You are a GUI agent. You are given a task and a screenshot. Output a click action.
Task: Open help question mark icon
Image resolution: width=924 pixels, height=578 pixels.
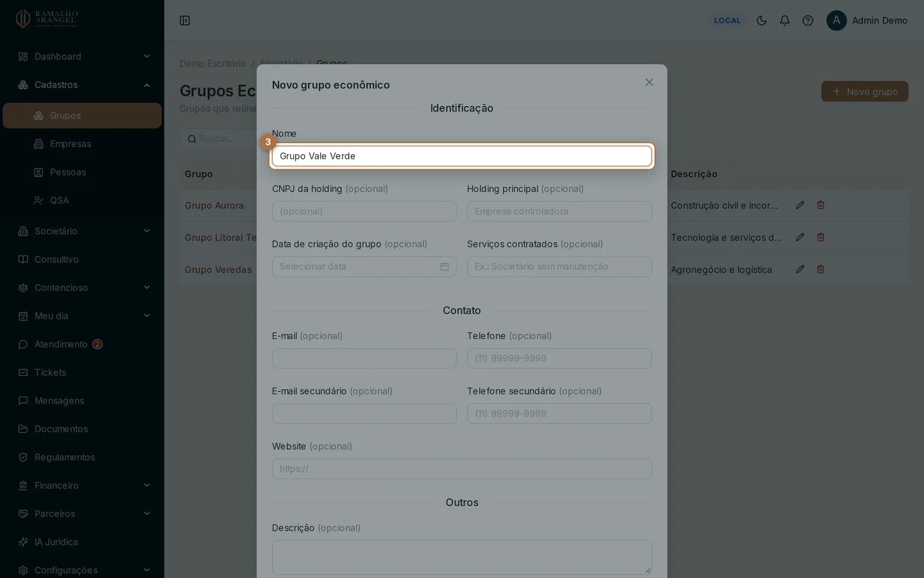(808, 21)
